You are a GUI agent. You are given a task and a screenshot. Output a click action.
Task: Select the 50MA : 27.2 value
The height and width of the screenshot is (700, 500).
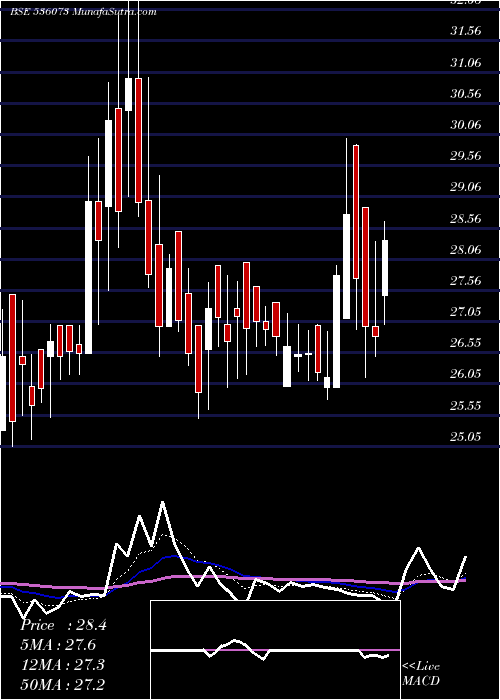(62, 683)
